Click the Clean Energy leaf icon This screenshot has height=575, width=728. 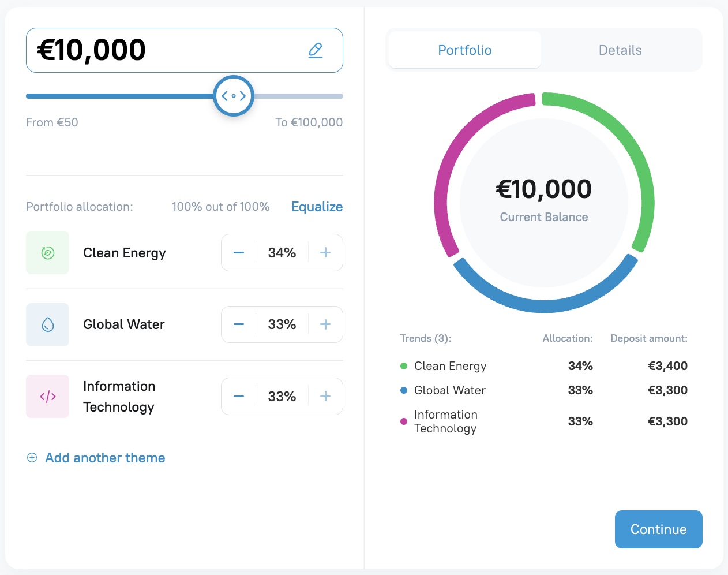coord(48,253)
